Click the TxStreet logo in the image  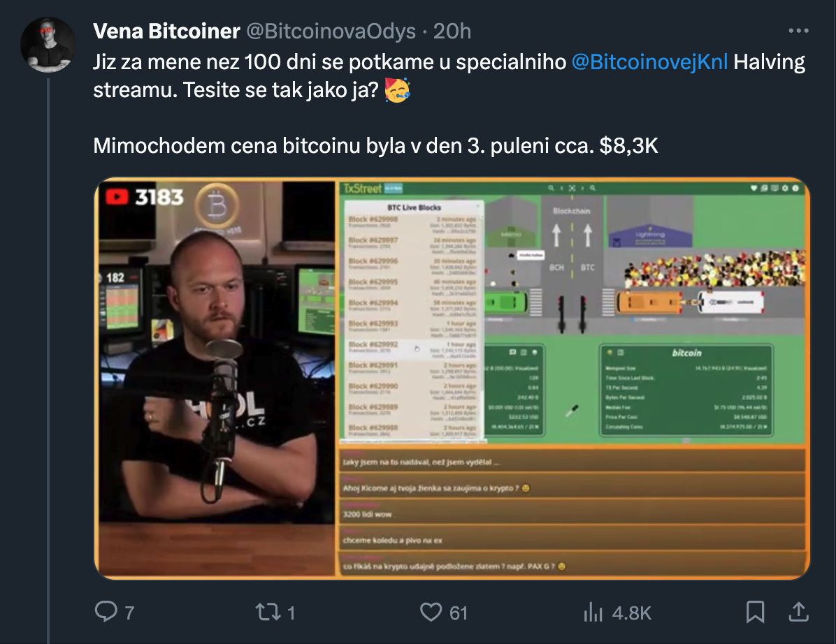point(363,188)
